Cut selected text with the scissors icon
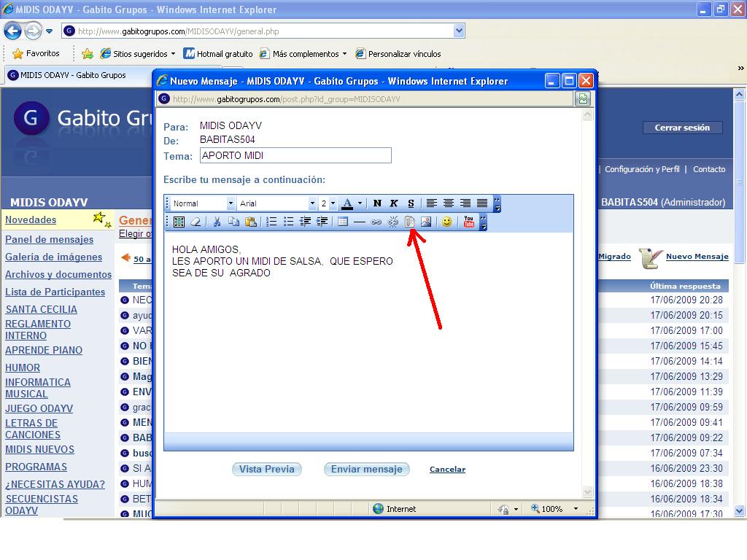The width and height of the screenshot is (747, 560). click(217, 222)
